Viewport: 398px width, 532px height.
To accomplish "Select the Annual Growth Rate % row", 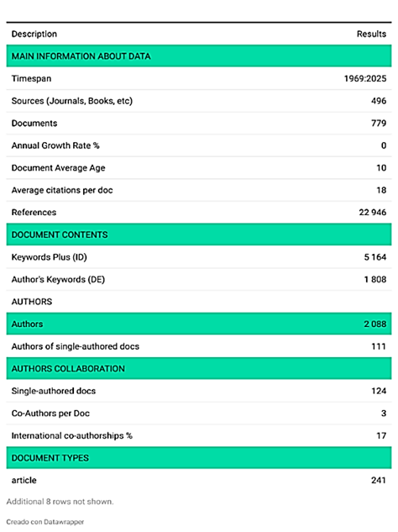I will (199, 145).
